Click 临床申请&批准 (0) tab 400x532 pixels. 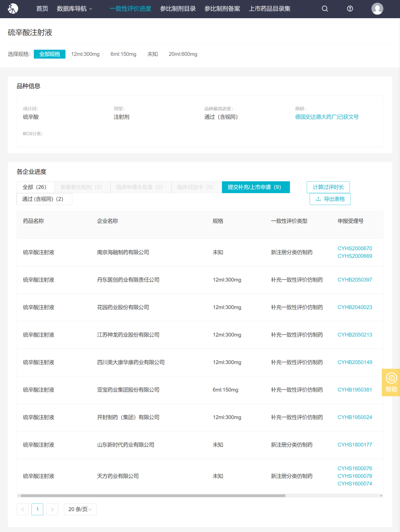point(141,187)
